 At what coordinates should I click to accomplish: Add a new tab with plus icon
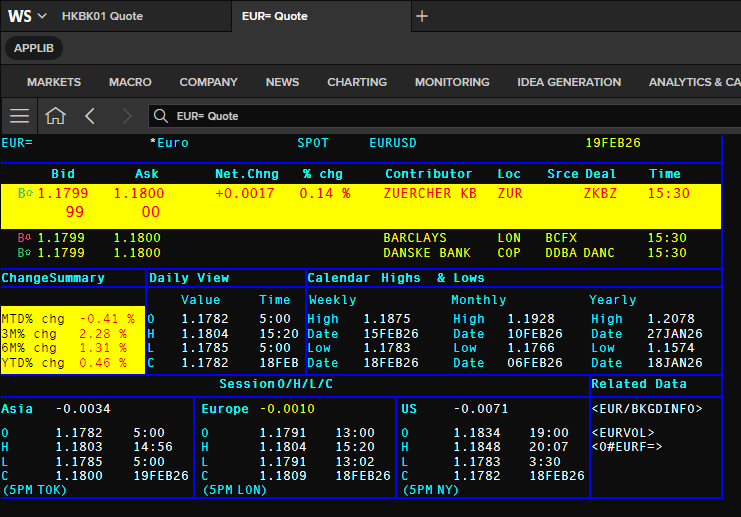click(x=422, y=16)
